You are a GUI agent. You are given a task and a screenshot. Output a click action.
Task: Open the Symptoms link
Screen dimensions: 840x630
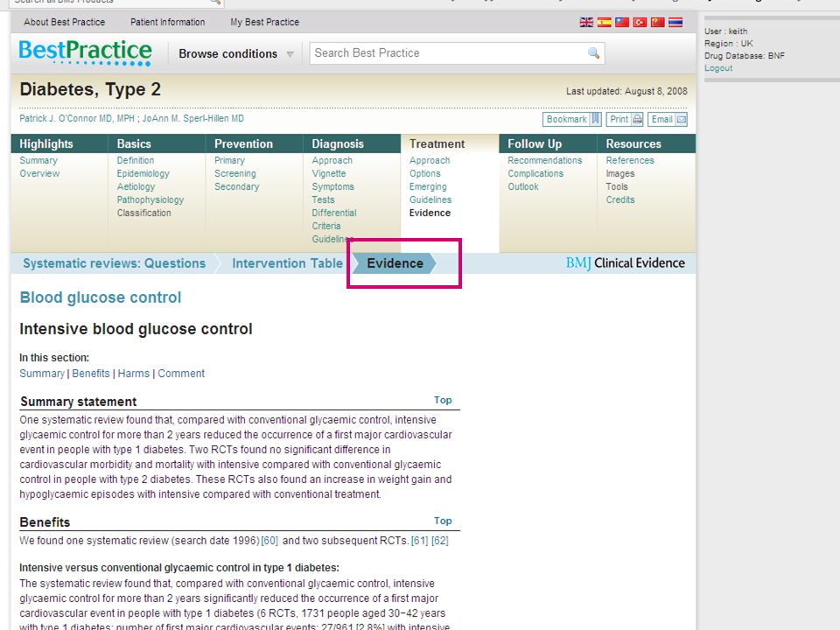tap(333, 186)
